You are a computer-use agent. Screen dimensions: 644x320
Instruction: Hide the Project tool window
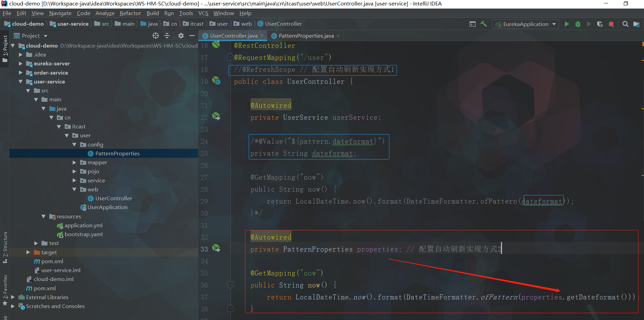(x=192, y=36)
